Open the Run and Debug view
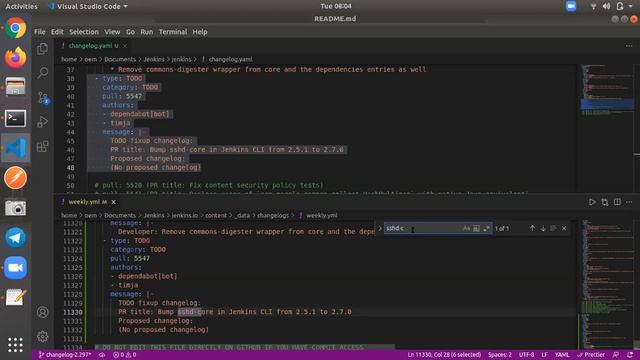Viewport: 640px width, 360px height. [x=42, y=122]
